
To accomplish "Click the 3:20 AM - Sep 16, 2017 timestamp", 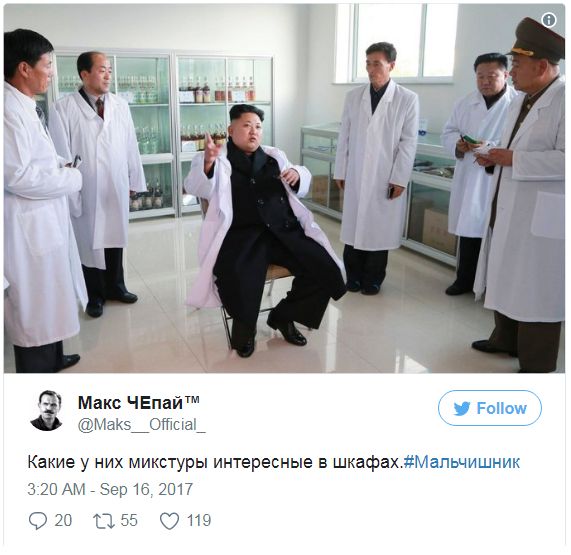I will (x=110, y=489).
